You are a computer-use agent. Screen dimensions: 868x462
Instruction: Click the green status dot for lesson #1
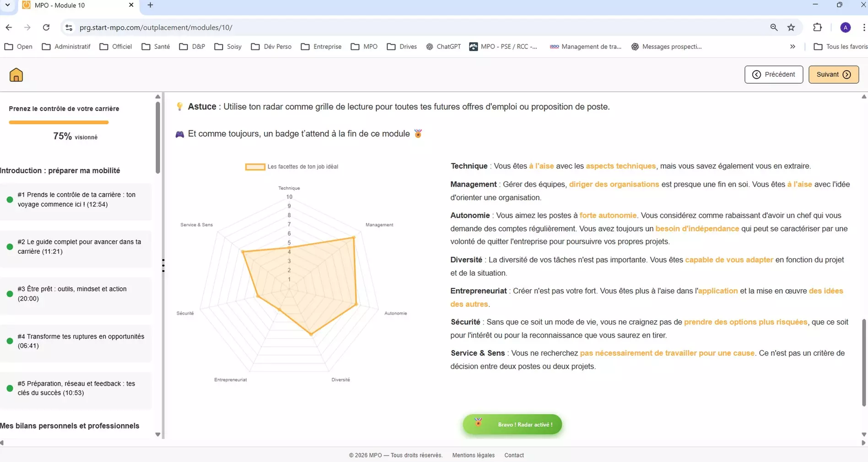[x=10, y=200]
